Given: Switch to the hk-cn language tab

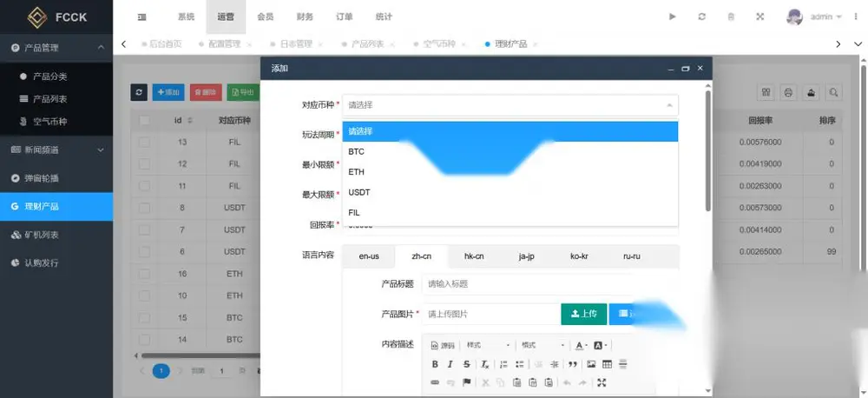Looking at the screenshot, I should coord(474,256).
